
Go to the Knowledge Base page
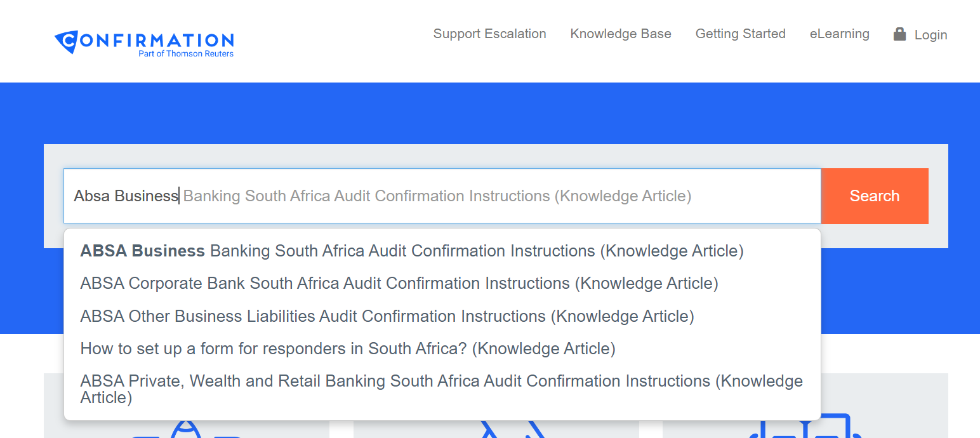621,34
